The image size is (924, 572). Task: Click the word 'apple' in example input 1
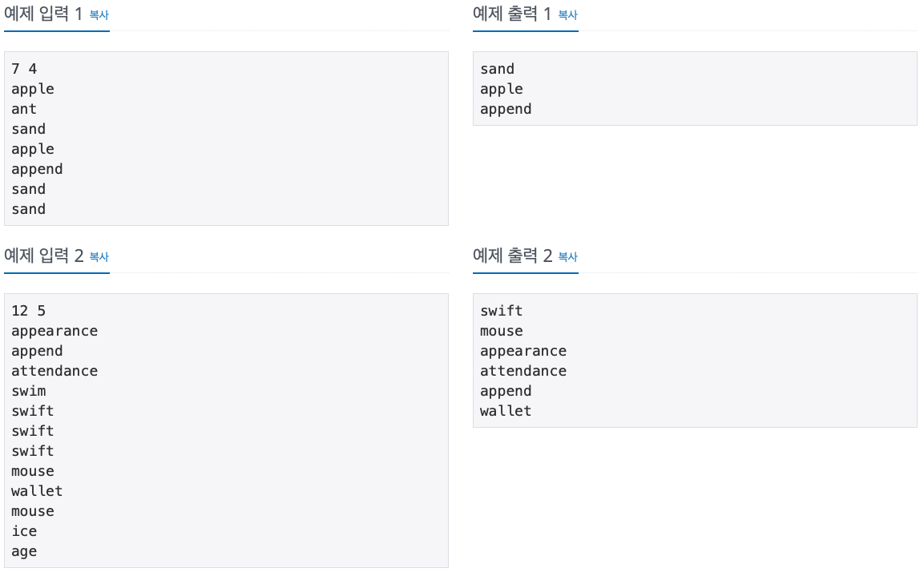coord(32,89)
